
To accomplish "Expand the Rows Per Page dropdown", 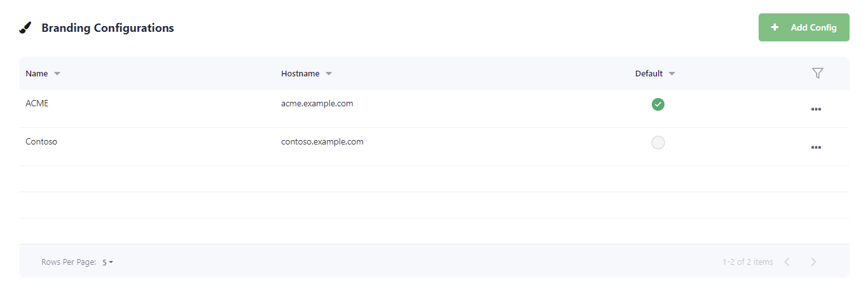I will (x=107, y=262).
